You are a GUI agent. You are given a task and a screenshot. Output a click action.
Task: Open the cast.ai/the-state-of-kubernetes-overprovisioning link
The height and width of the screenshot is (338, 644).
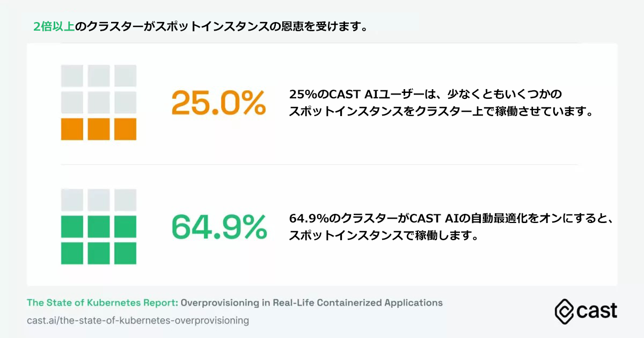tap(138, 320)
